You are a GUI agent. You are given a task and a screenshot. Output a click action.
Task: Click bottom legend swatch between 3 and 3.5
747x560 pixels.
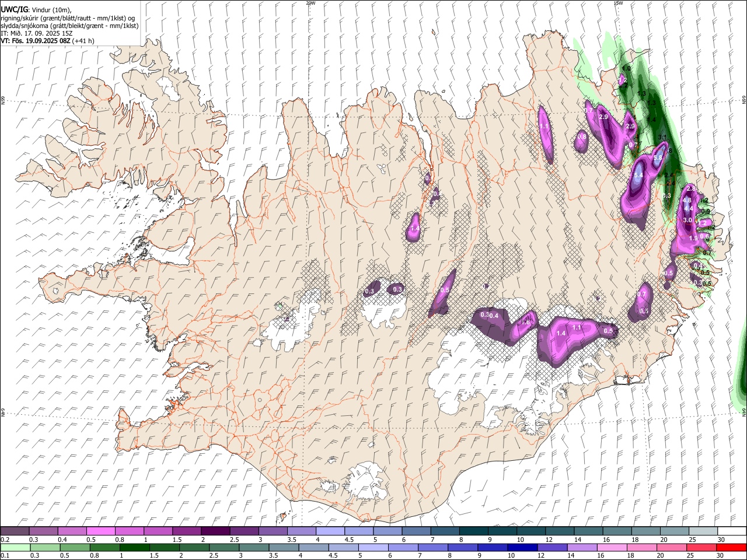tap(254, 547)
